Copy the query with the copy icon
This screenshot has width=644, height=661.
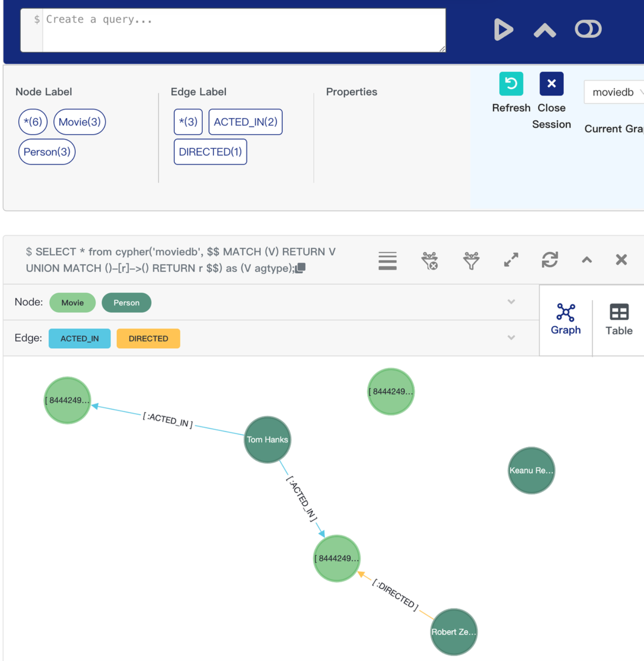click(300, 268)
